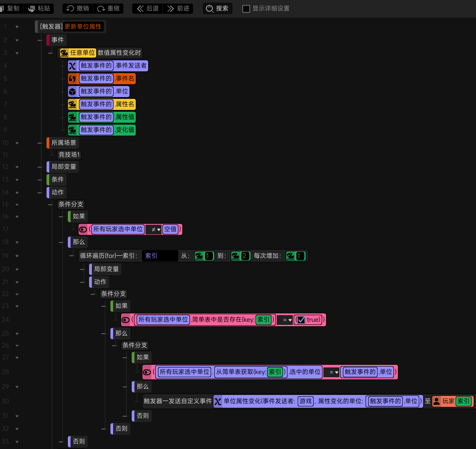Select the 竞技场1 scene item
476x449 pixels.
tap(69, 155)
